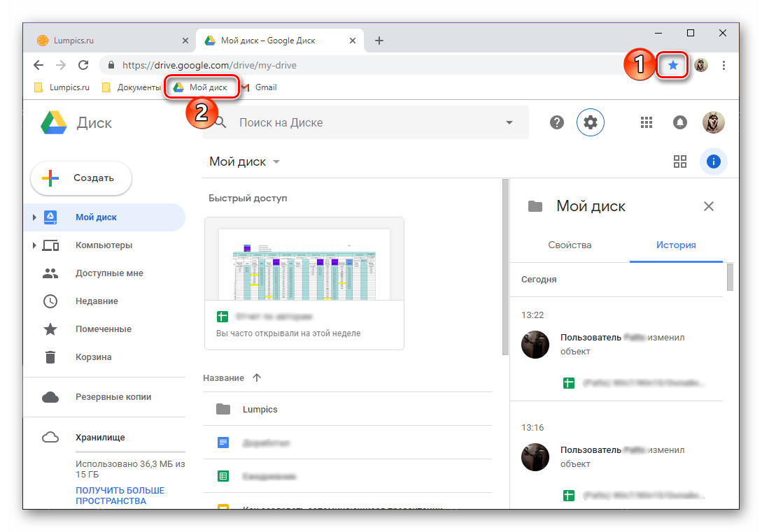The width and height of the screenshot is (762, 532).
Task: Open help question mark icon
Action: coord(557,123)
